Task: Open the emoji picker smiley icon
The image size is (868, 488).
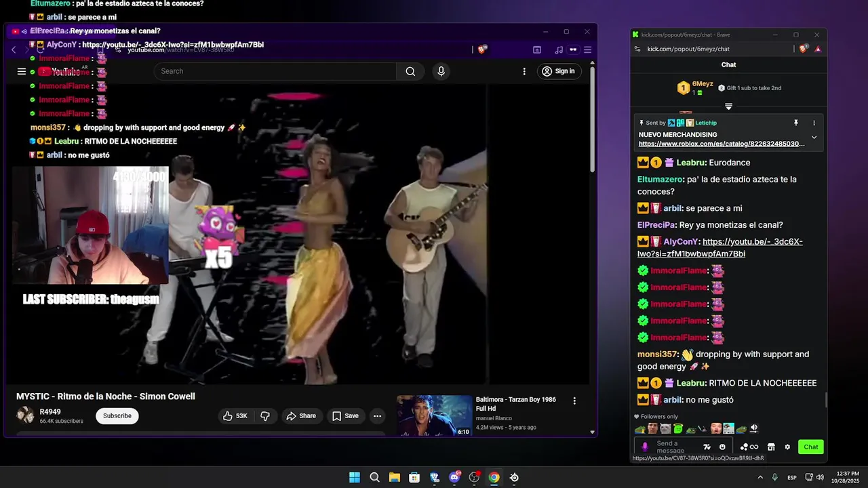Action: [x=722, y=447]
